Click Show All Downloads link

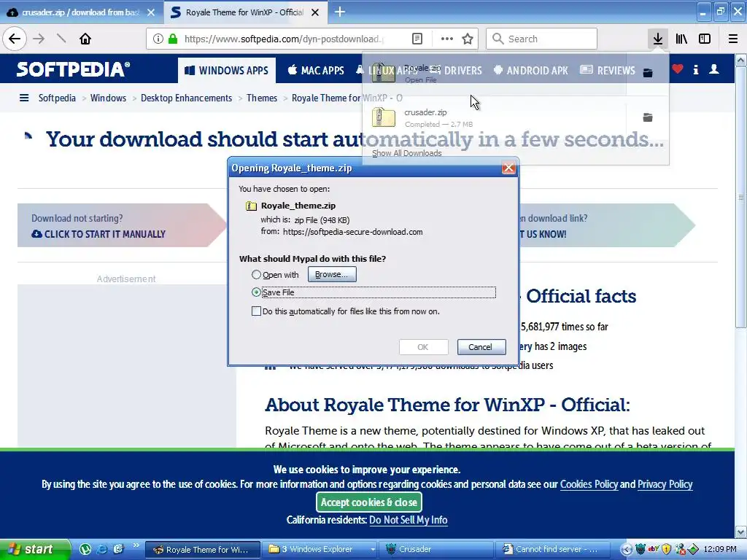click(x=407, y=153)
